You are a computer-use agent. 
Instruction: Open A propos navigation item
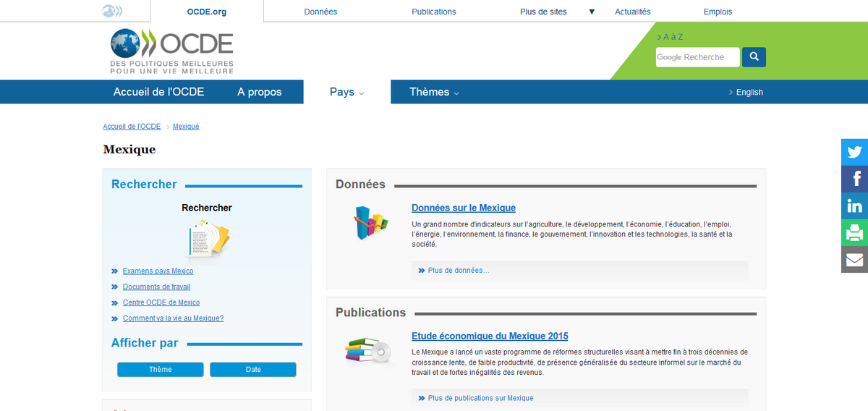260,92
